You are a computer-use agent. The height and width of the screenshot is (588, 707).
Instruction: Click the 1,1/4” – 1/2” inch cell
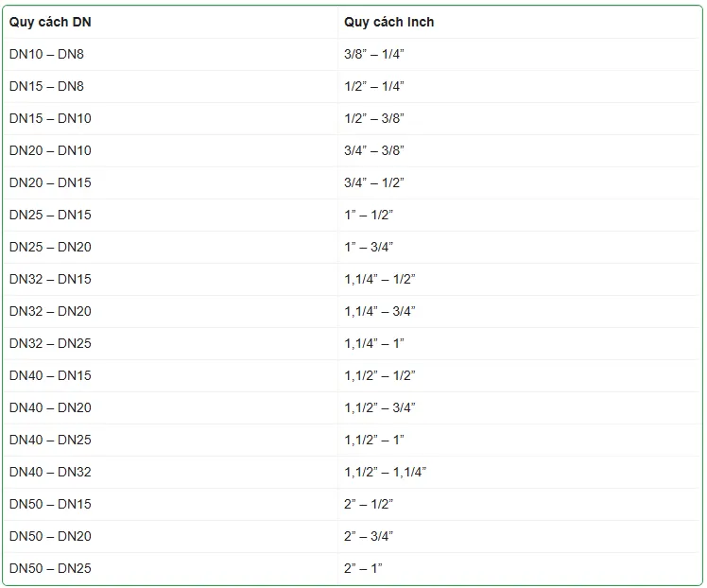[x=379, y=279]
